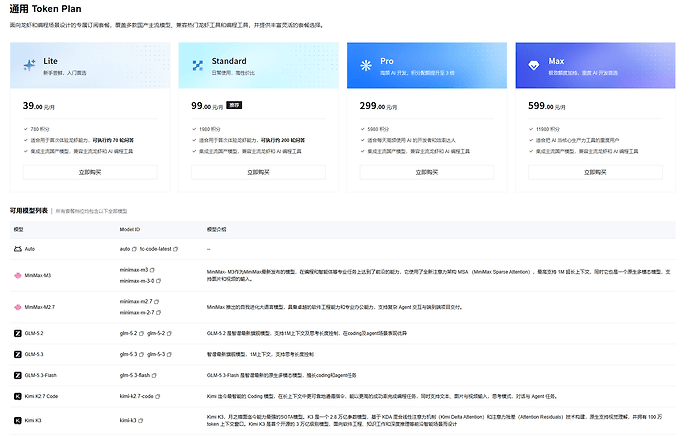Click the "tc-code-latest" ID text
The image size is (690, 436).
click(156, 249)
